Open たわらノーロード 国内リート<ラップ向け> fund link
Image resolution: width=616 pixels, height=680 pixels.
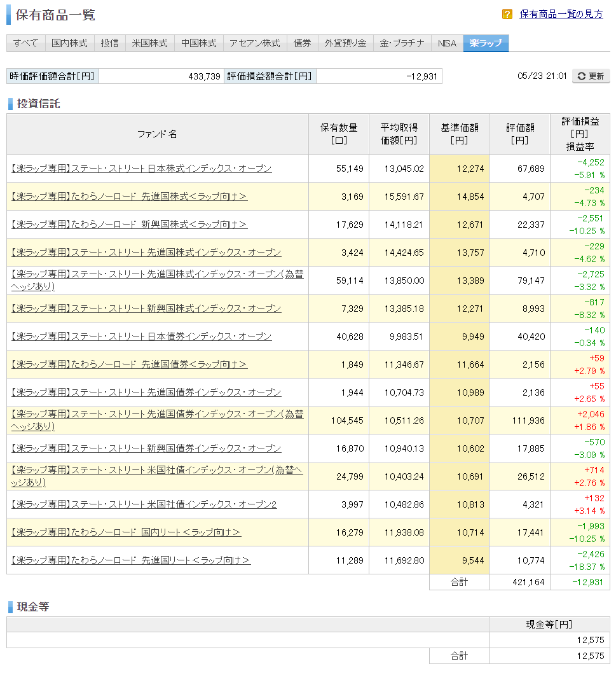point(126,532)
